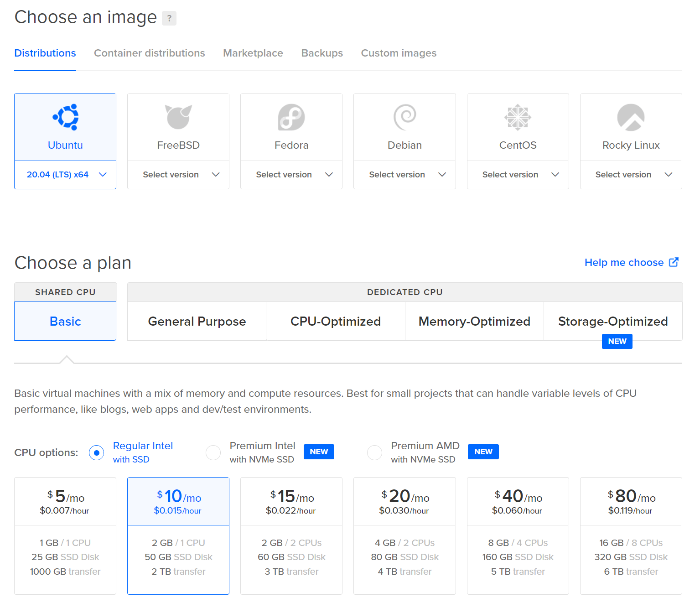This screenshot has width=700, height=608.
Task: Click the DEDICATED CPU header
Action: coord(405,292)
